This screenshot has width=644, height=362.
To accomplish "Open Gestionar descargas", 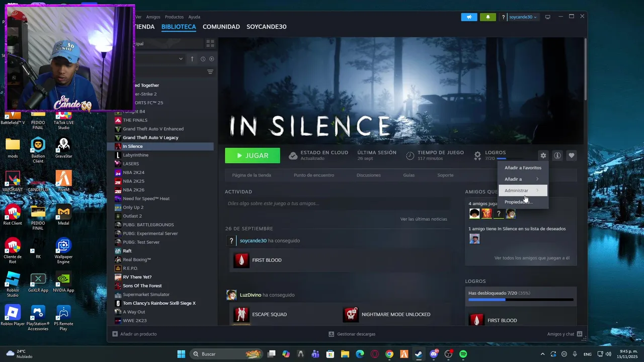I will (x=352, y=334).
